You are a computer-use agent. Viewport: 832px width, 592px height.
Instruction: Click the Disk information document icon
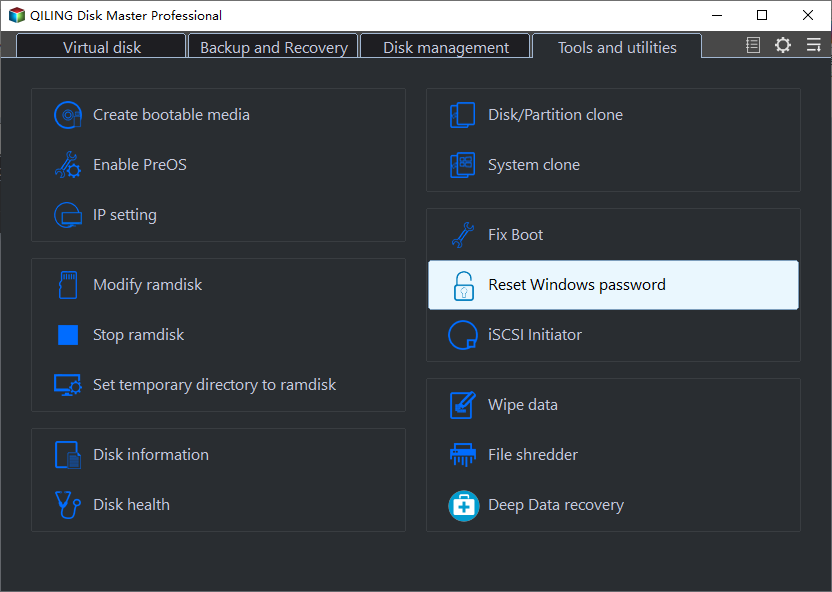coord(68,455)
